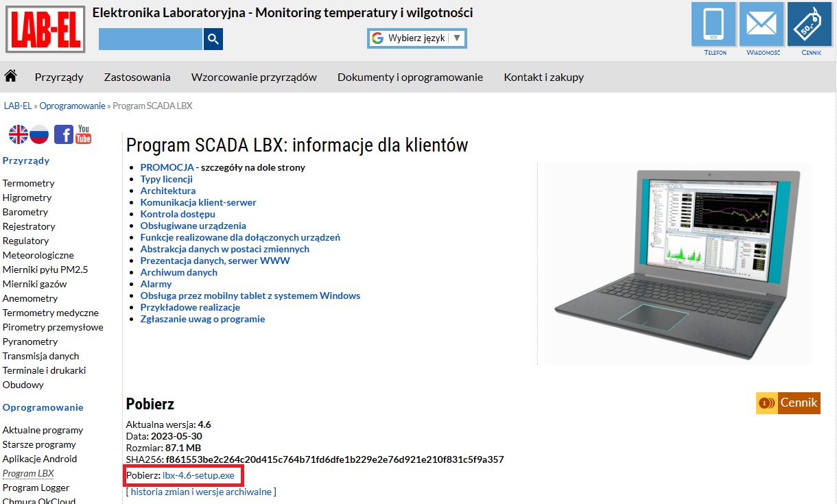The image size is (837, 504).
Task: Select Termometry medyczne in the sidebar
Action: (51, 313)
